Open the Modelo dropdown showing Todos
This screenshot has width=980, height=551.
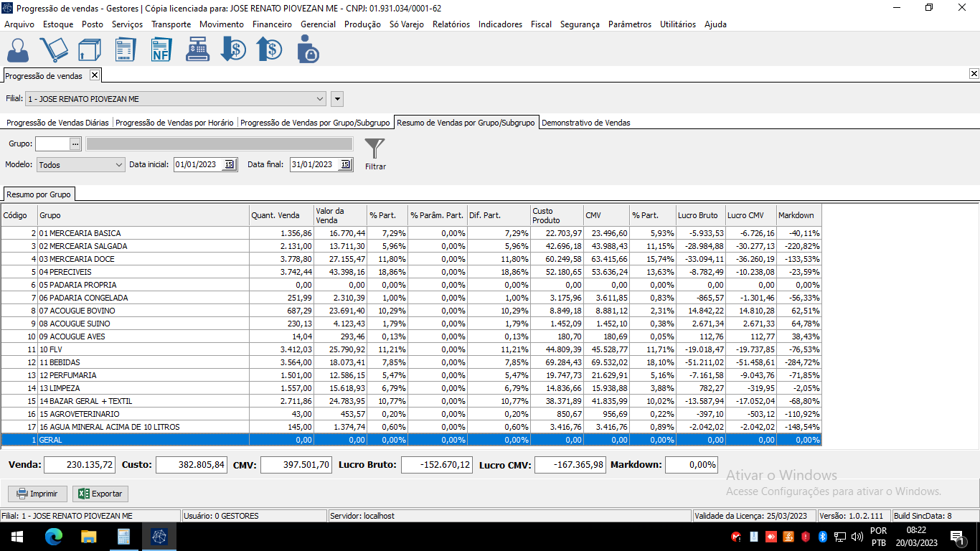point(118,164)
